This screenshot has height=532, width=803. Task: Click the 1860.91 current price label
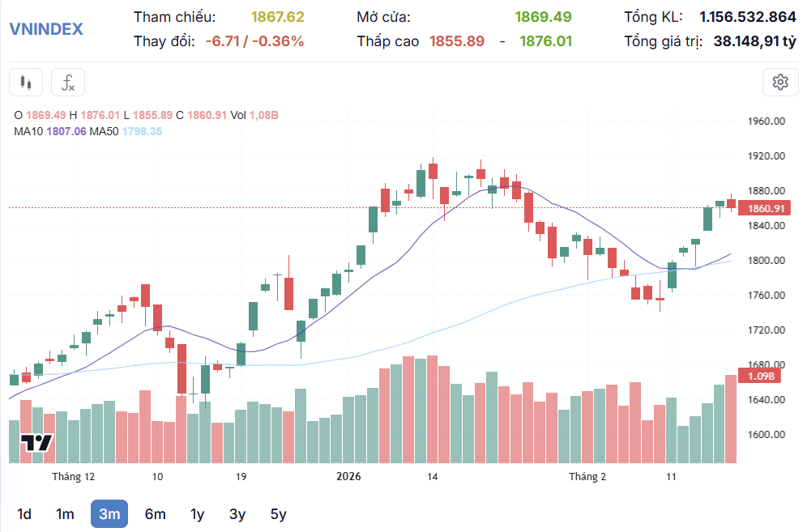(x=765, y=208)
